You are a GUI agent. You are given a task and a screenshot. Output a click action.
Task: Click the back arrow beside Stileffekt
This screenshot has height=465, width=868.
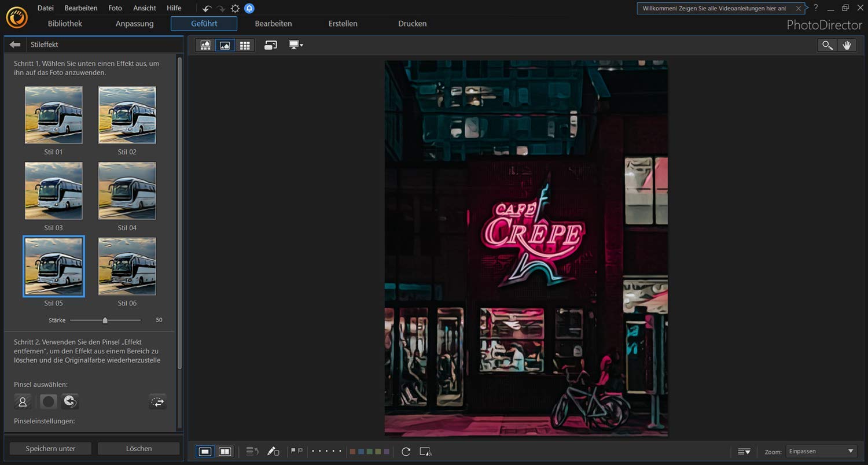[x=15, y=45]
